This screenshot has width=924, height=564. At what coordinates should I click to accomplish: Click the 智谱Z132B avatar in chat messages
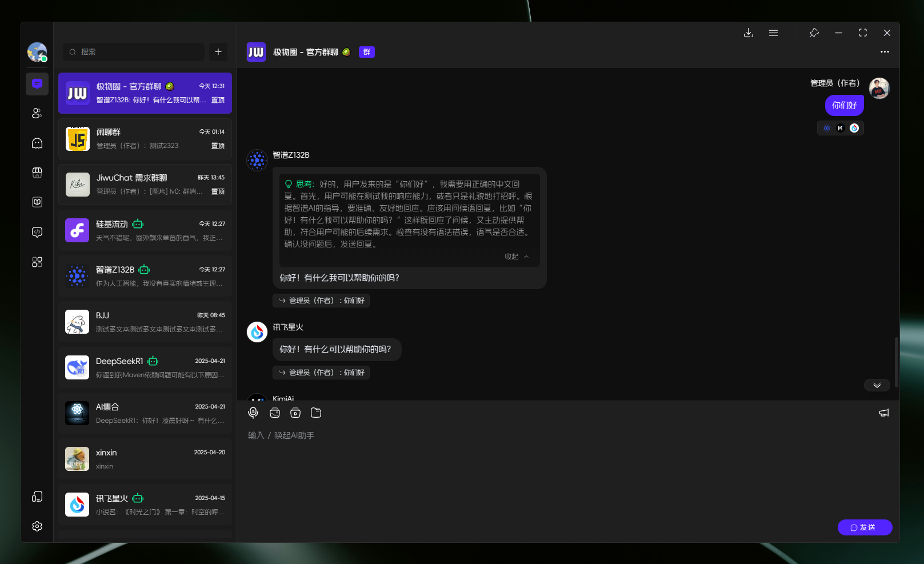tap(257, 160)
